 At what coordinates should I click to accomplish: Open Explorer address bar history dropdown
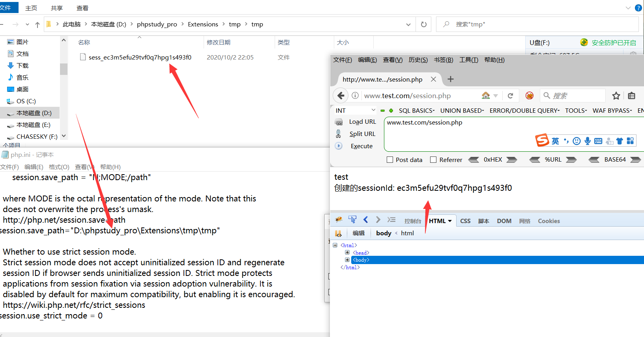click(x=408, y=24)
